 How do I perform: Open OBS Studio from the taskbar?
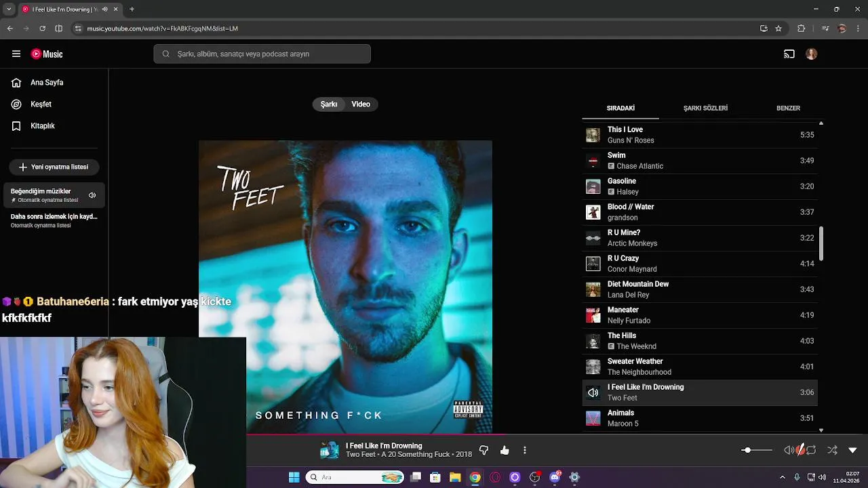point(534,477)
